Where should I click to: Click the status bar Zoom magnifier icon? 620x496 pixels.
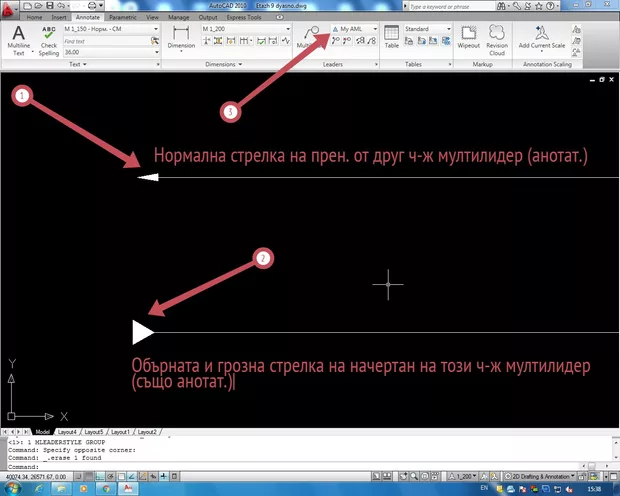pyautogui.click(x=414, y=476)
